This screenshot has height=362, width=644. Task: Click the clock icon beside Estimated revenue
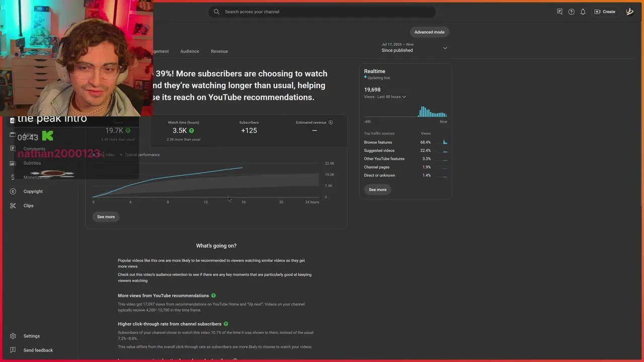(x=331, y=122)
